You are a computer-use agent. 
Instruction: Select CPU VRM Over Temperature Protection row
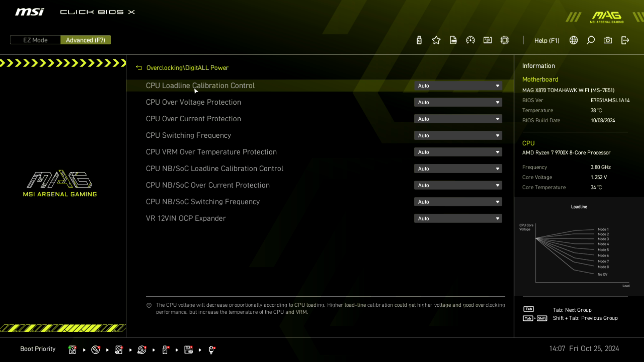[x=211, y=152]
